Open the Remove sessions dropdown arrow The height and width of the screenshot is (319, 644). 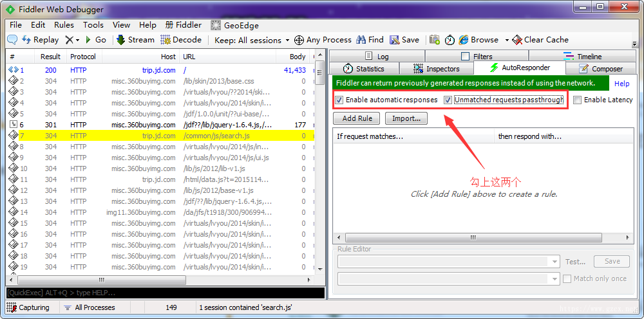78,40
